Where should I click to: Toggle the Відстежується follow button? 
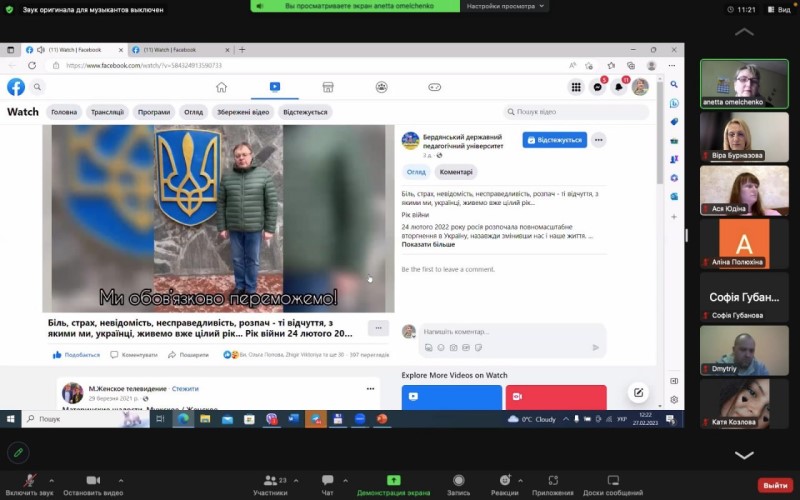555,140
